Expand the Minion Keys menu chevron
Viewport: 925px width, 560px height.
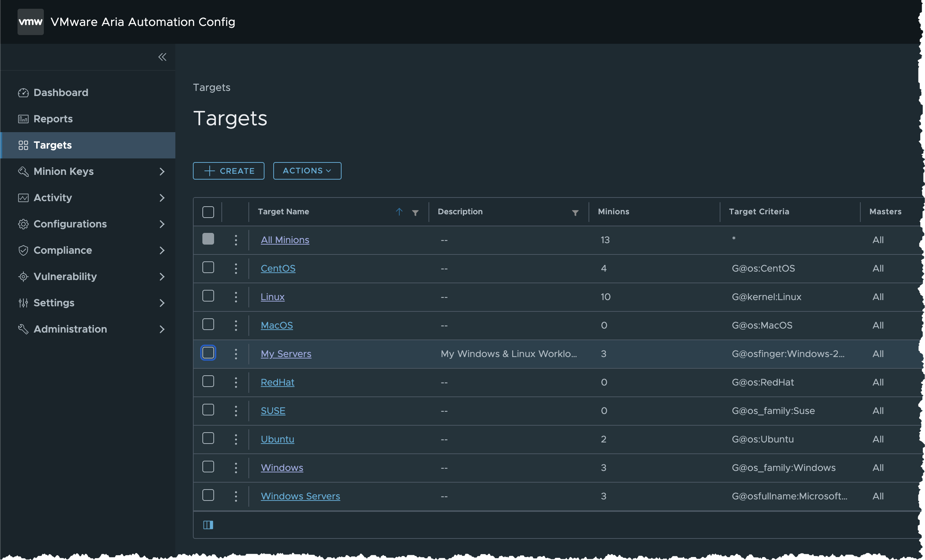click(x=162, y=172)
